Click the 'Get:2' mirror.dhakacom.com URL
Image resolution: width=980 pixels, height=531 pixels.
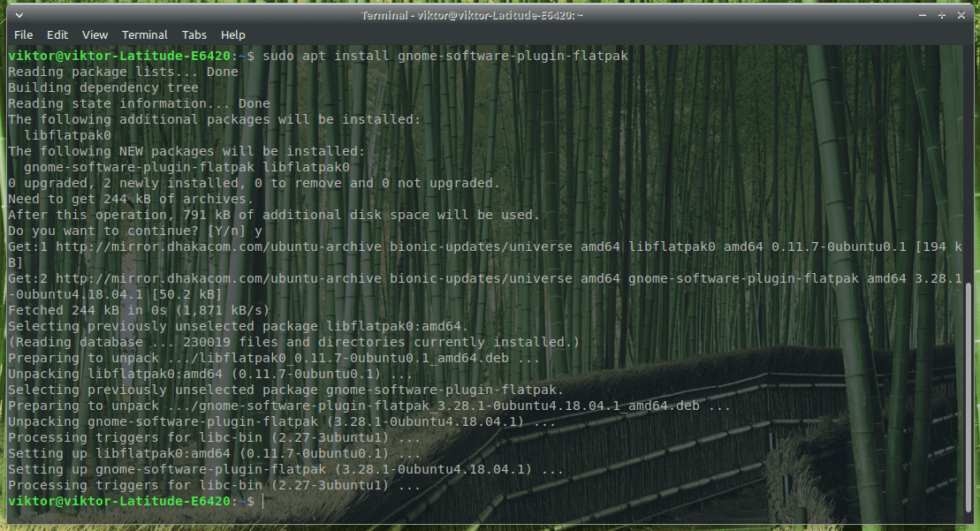pos(219,278)
